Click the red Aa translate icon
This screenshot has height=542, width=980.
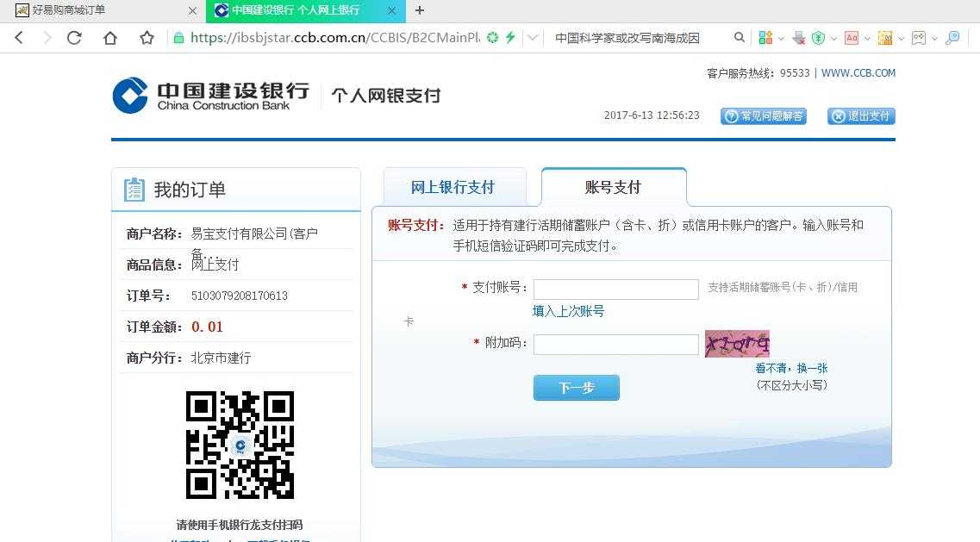click(x=852, y=38)
